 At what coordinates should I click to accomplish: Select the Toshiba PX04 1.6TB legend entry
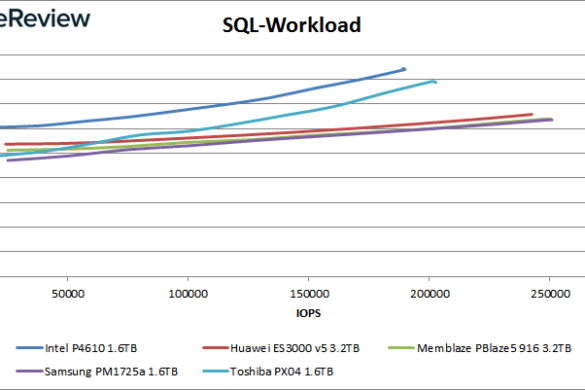tap(268, 371)
